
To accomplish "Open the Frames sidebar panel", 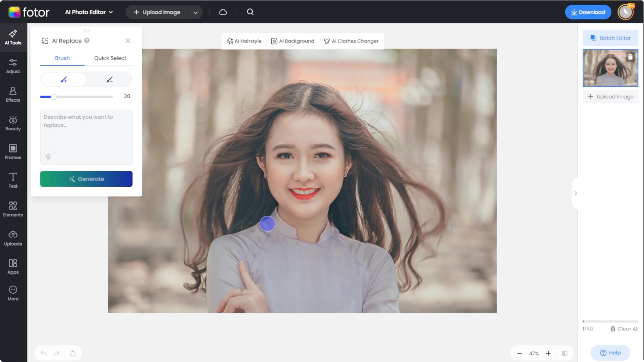I will [x=13, y=152].
